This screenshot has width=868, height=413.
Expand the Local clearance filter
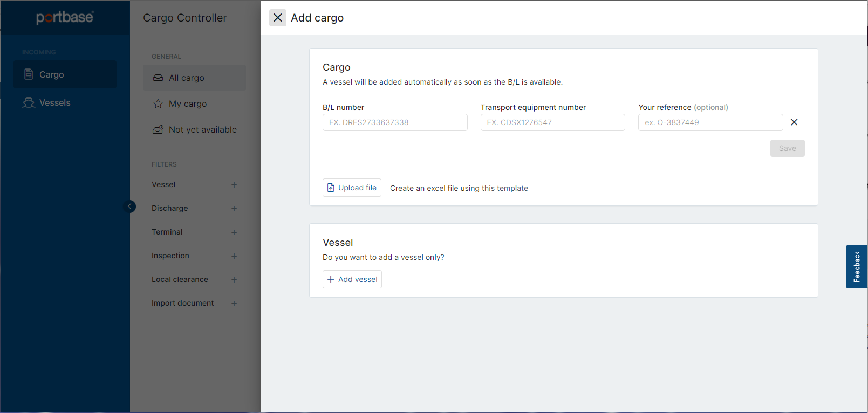234,280
